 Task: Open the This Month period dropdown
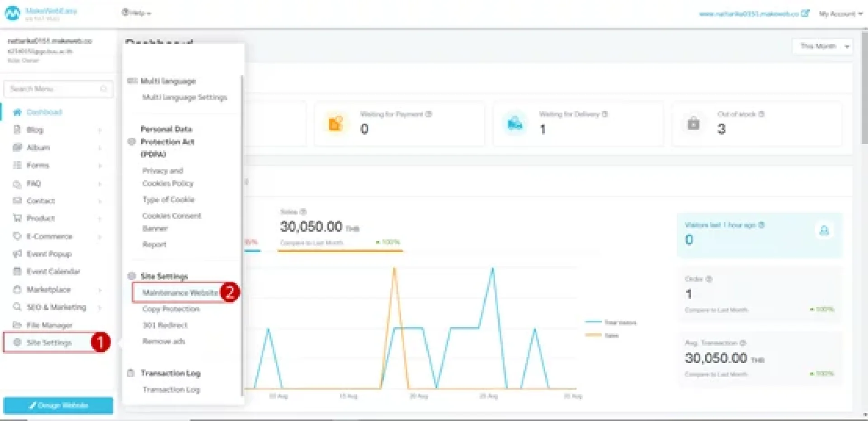[823, 46]
